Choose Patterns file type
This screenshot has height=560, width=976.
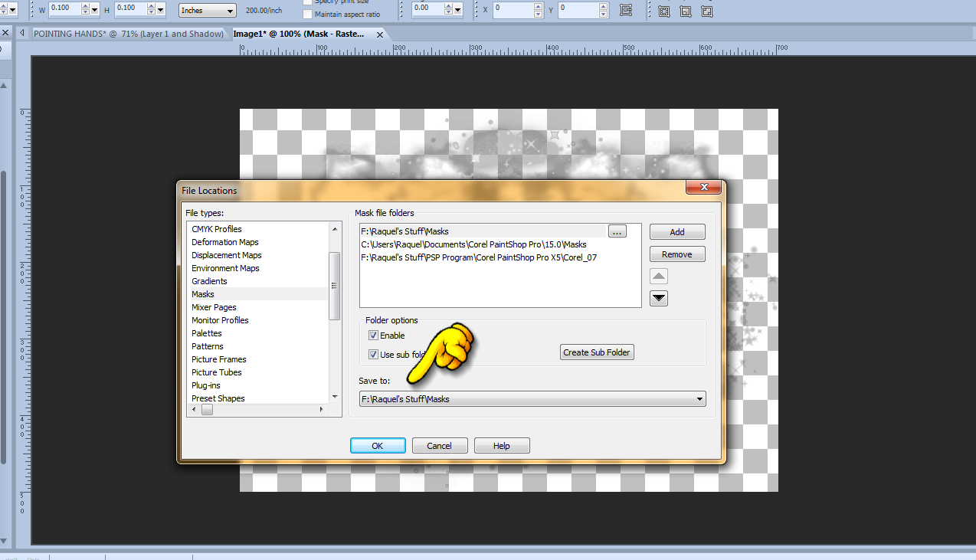[208, 346]
